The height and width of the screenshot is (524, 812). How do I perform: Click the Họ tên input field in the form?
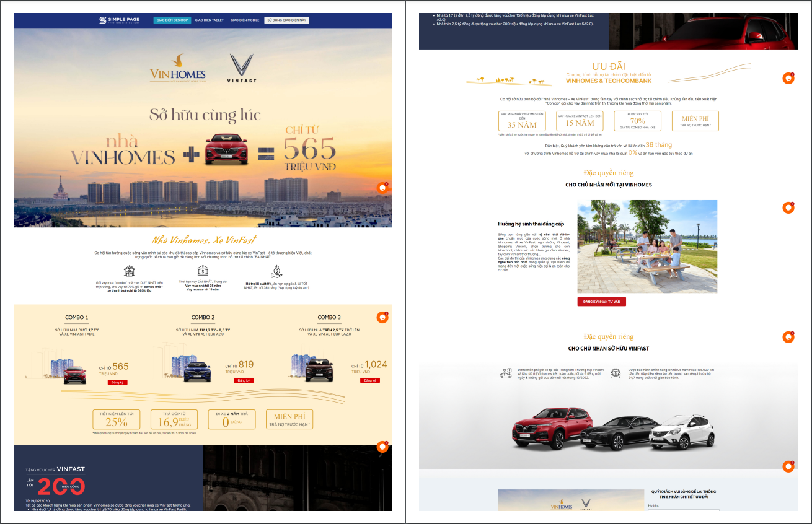coord(683,510)
